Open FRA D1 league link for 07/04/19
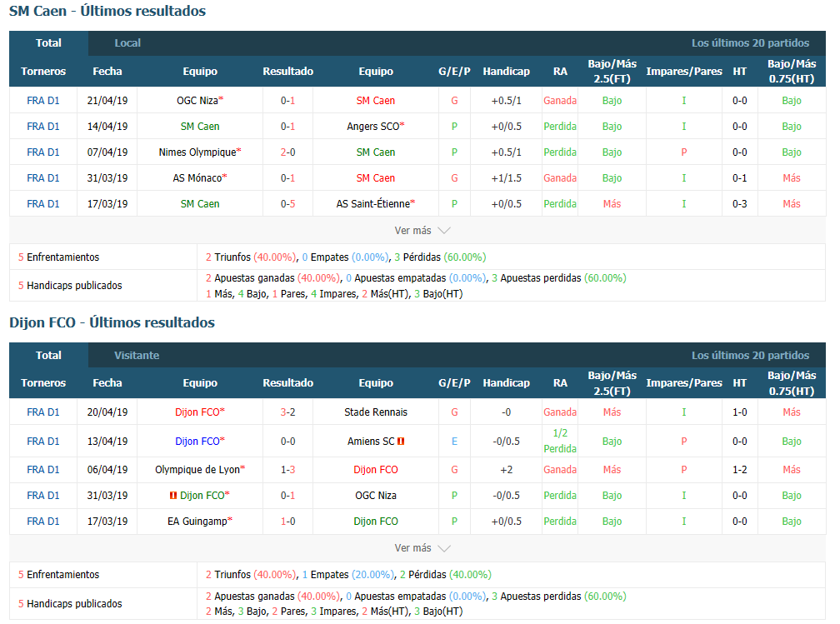 [x=42, y=152]
